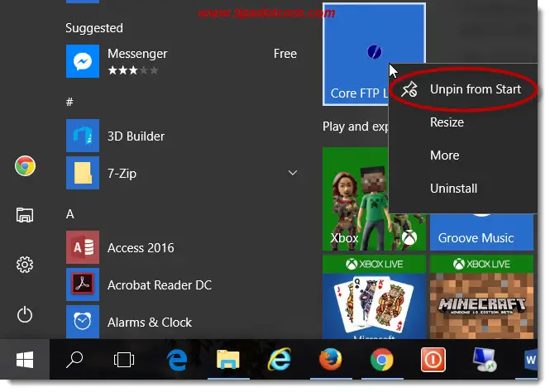The height and width of the screenshot is (392, 550).
Task: Click the 3D Builder app icon
Action: click(x=83, y=136)
